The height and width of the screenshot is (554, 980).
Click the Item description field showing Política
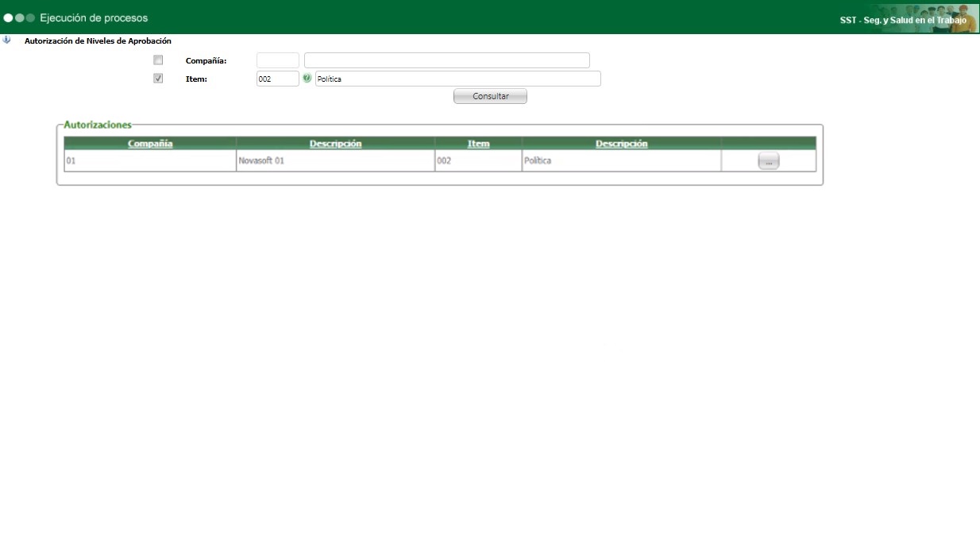[458, 79]
